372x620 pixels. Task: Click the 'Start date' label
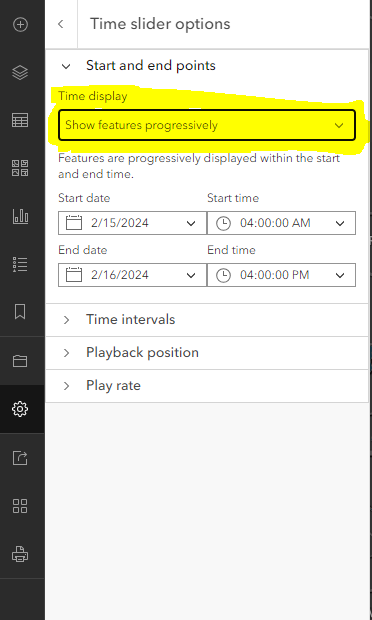pos(84,198)
